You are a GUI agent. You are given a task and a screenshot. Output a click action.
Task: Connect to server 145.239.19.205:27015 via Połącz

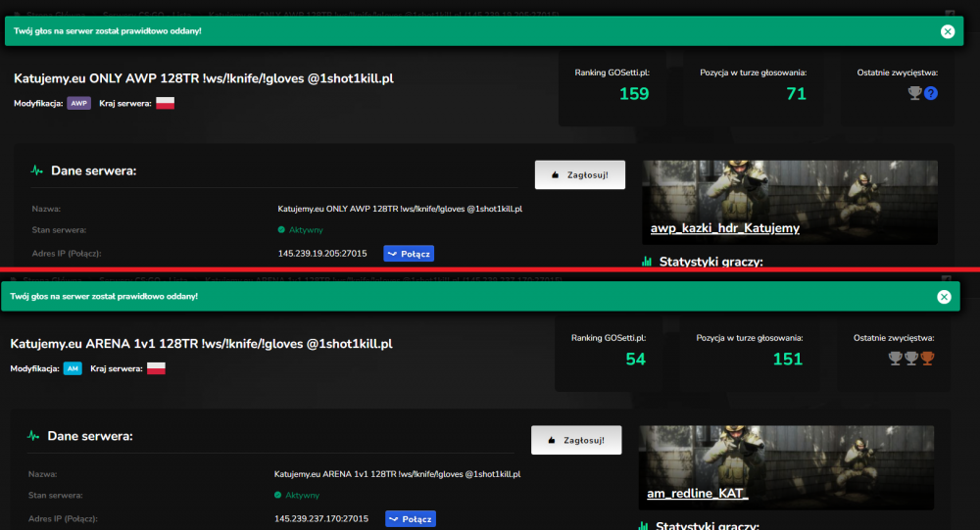point(409,254)
